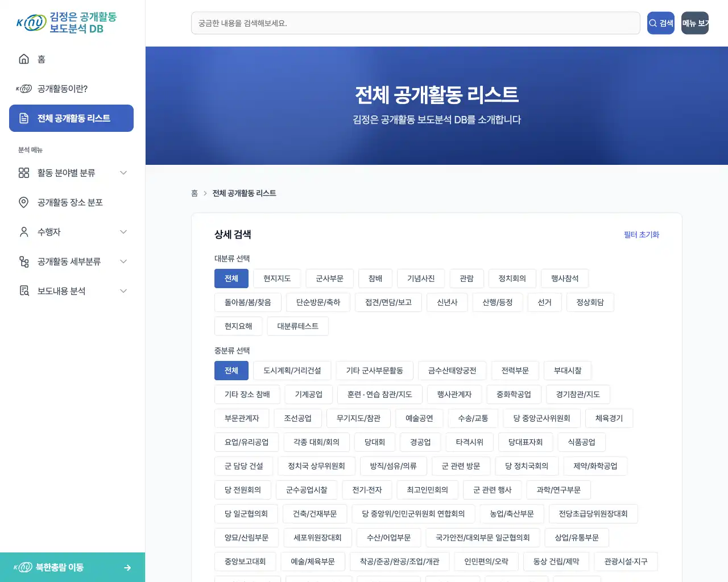Expand the 보도내용 분석 chevron
This screenshot has width=728, height=582.
123,291
